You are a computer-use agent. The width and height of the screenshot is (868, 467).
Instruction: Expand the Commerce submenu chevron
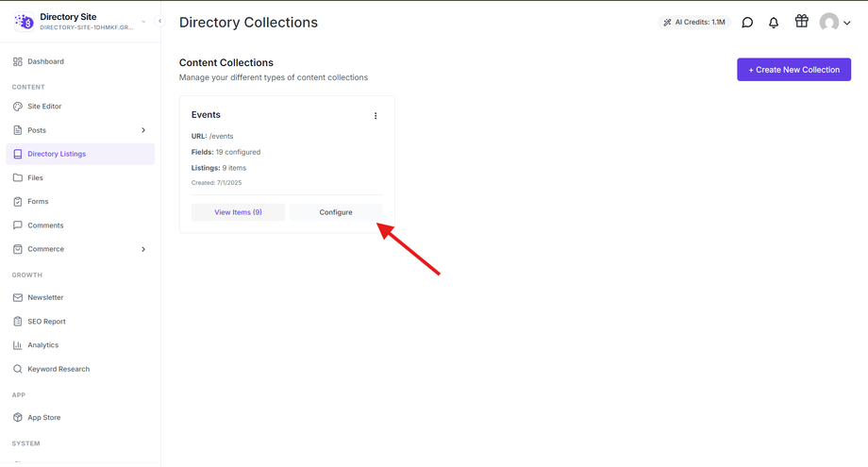tap(143, 249)
